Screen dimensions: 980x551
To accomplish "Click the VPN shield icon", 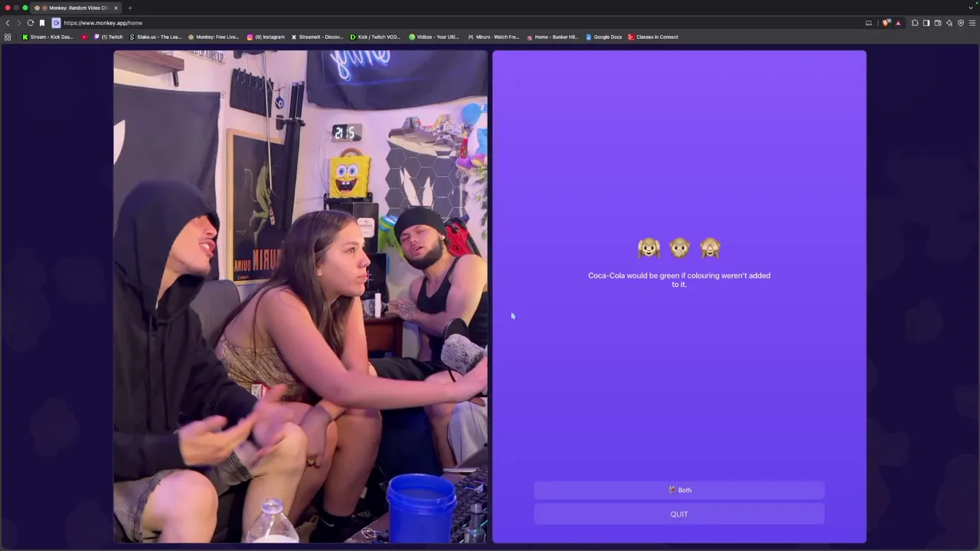I will (961, 23).
